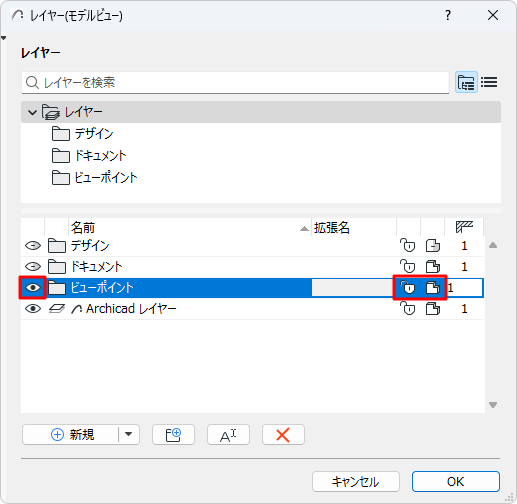Click キャンセル button
This screenshot has height=504, width=517.
356,481
